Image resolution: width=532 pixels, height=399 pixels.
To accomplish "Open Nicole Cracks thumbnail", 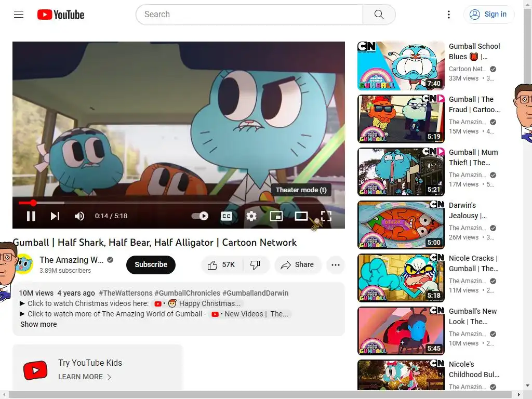I will (401, 277).
